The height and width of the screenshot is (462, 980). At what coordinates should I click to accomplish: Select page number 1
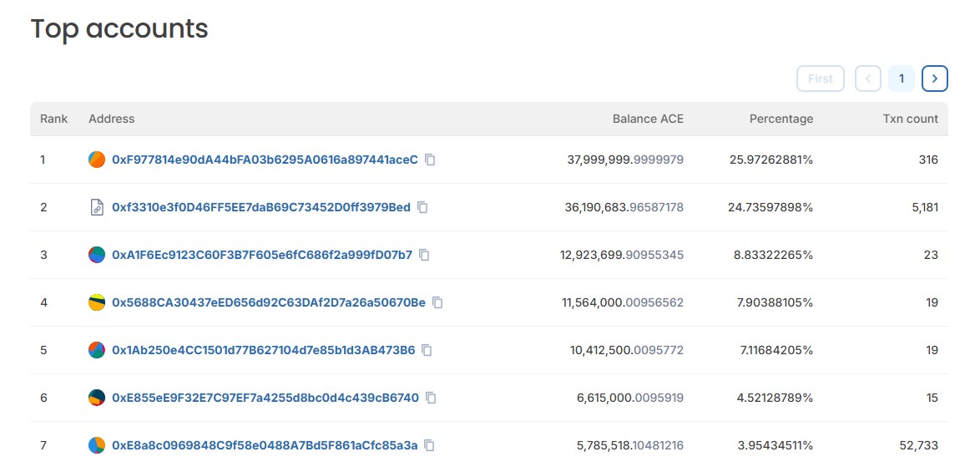(902, 79)
